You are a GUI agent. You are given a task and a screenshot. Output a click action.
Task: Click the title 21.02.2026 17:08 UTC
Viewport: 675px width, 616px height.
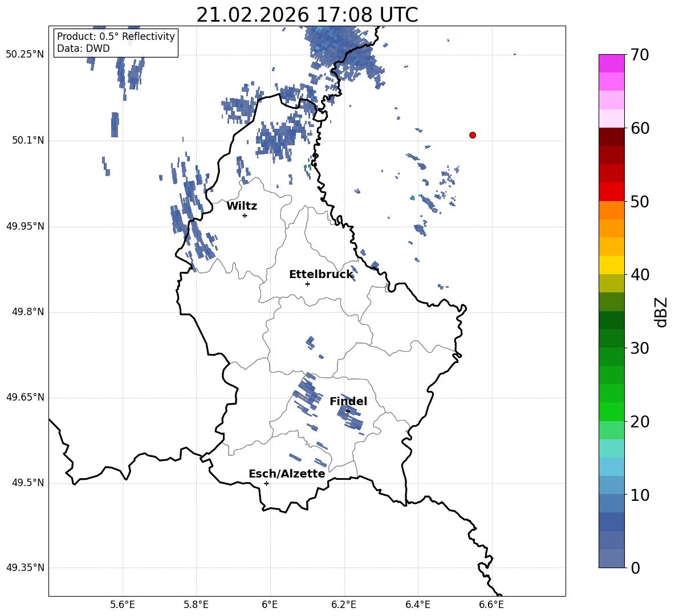(x=307, y=15)
